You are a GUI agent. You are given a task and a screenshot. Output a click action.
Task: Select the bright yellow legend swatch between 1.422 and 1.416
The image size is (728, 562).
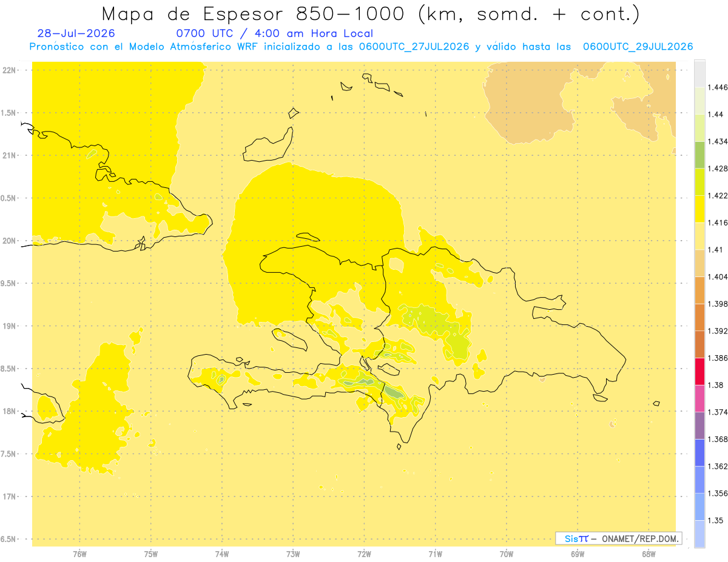(699, 209)
